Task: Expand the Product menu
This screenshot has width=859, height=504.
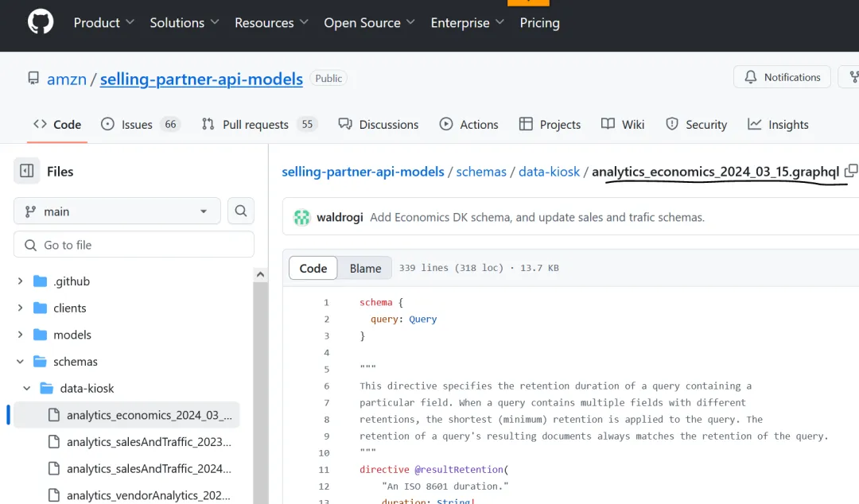Action: pyautogui.click(x=103, y=23)
